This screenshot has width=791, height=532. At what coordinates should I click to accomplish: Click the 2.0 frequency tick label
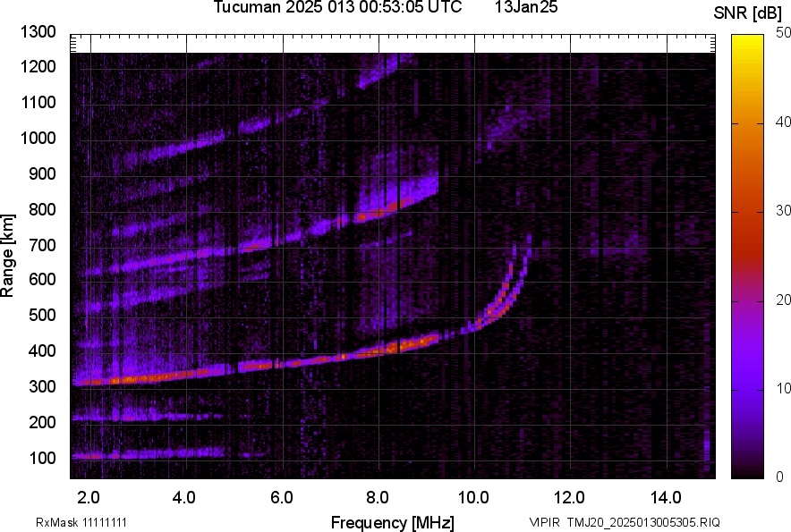click(x=89, y=497)
